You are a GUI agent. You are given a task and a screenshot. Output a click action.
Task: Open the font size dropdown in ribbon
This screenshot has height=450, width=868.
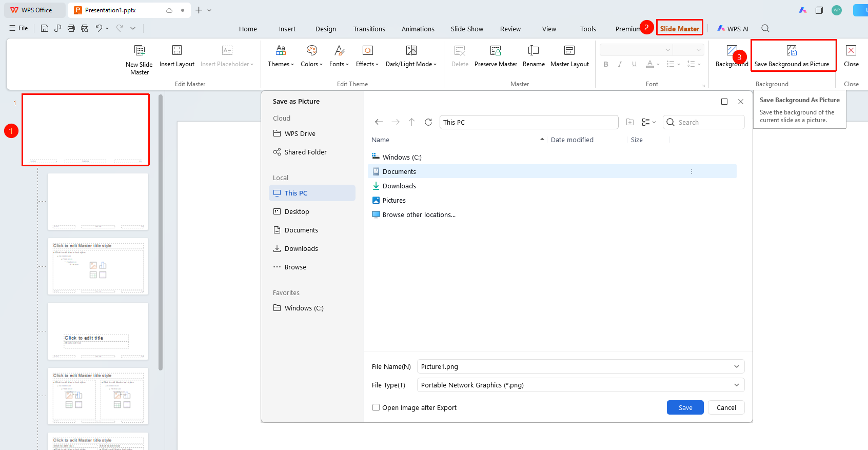(x=699, y=50)
